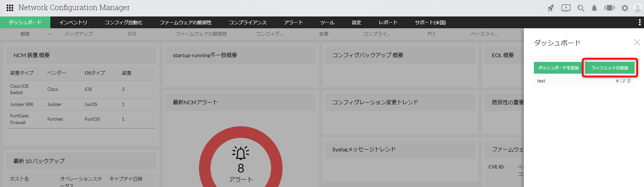The width and height of the screenshot is (644, 187).
Task: Edit the test dashboard
Action: click(x=623, y=81)
